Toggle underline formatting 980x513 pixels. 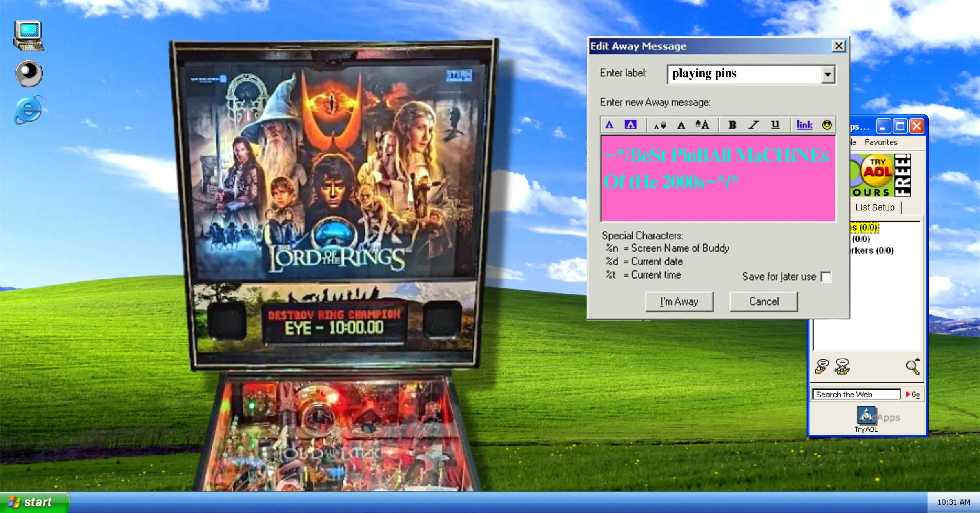point(775,125)
